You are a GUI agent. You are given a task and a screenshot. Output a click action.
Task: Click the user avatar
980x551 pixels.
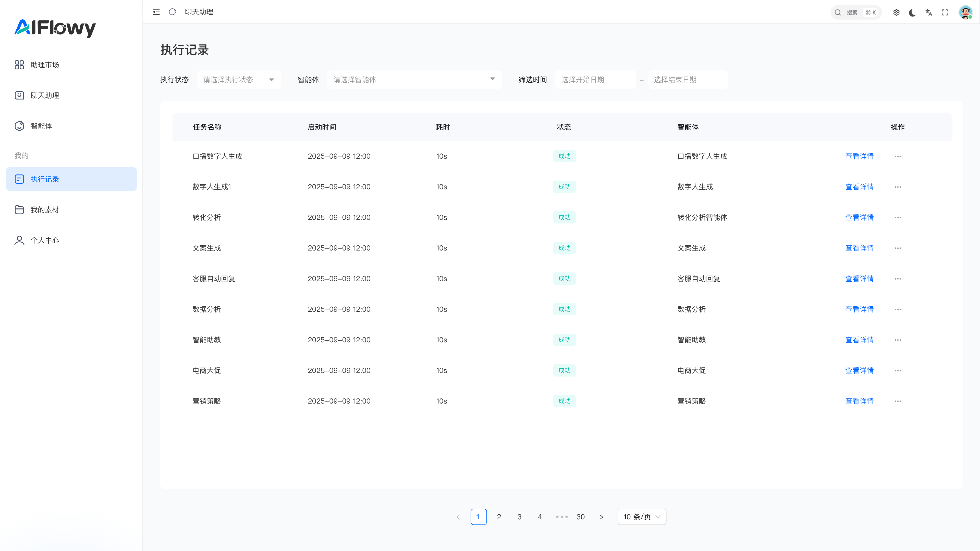click(x=965, y=12)
